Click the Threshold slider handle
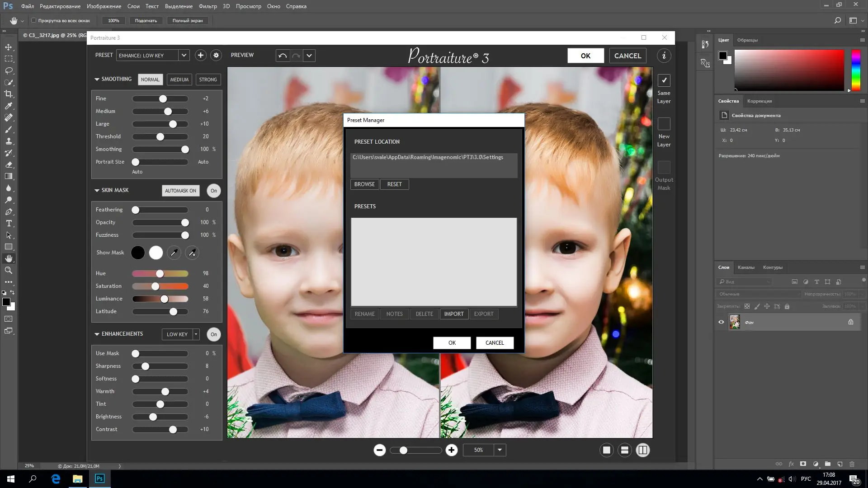The height and width of the screenshot is (488, 868). point(160,136)
